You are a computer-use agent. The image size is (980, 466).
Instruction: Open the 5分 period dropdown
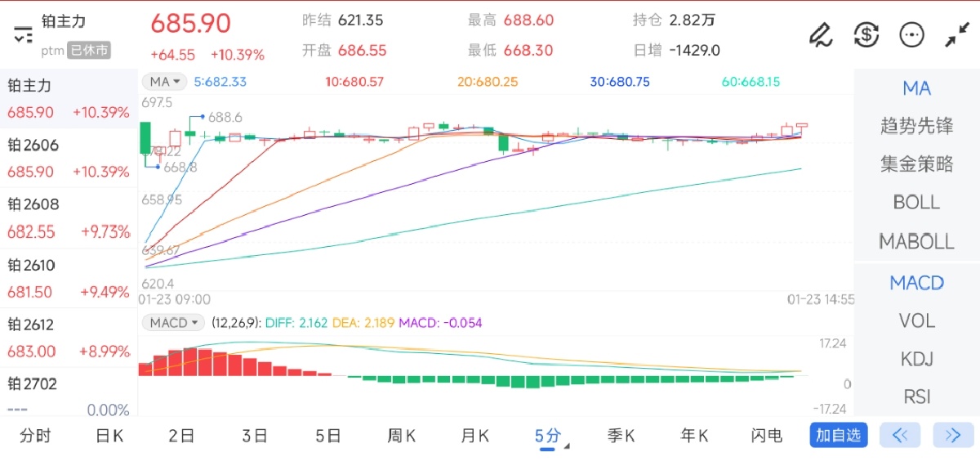(552, 436)
